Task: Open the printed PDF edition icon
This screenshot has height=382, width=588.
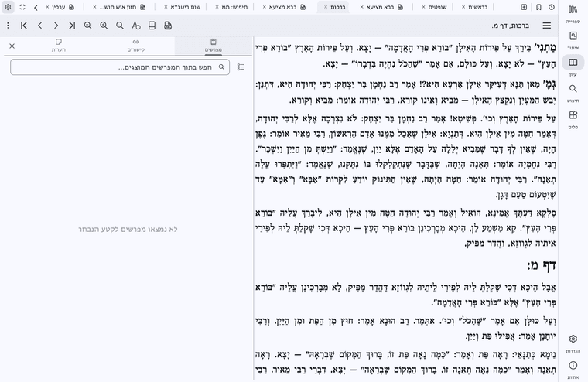Action: tap(168, 26)
